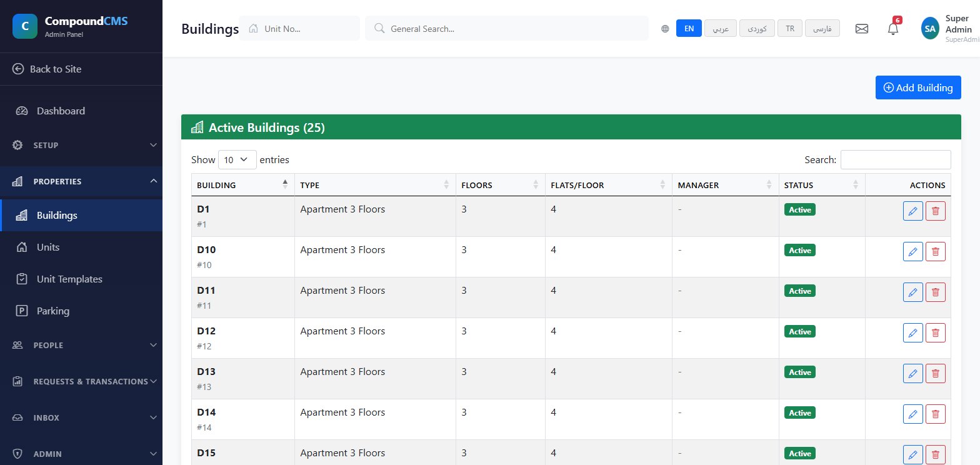Open Unit Templates in the sidebar

(x=81, y=279)
